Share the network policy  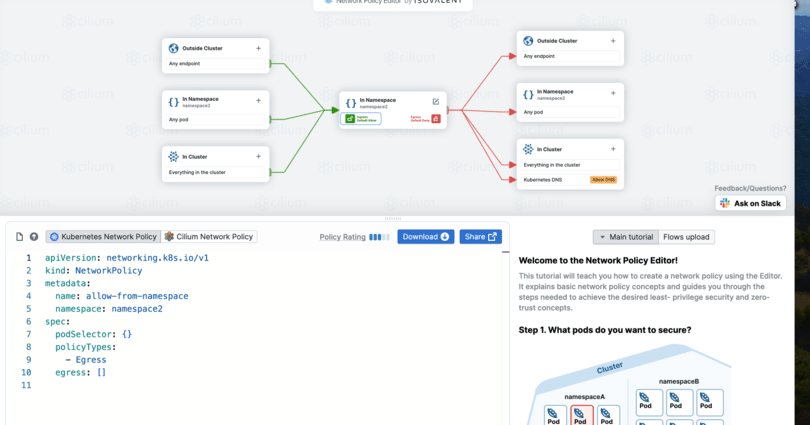tap(480, 237)
